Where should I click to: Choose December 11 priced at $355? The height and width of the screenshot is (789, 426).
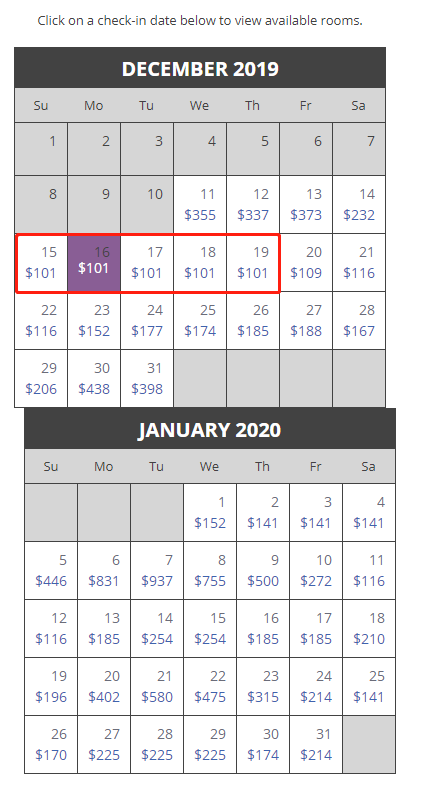tap(200, 205)
